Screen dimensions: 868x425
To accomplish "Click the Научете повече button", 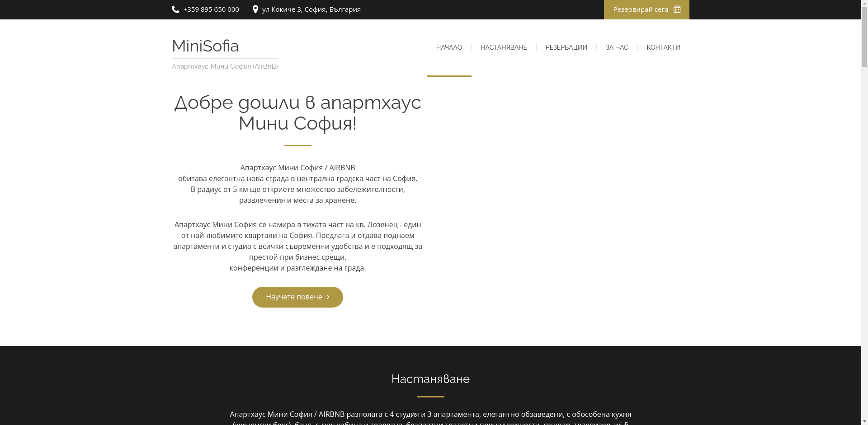I will 297,297.
